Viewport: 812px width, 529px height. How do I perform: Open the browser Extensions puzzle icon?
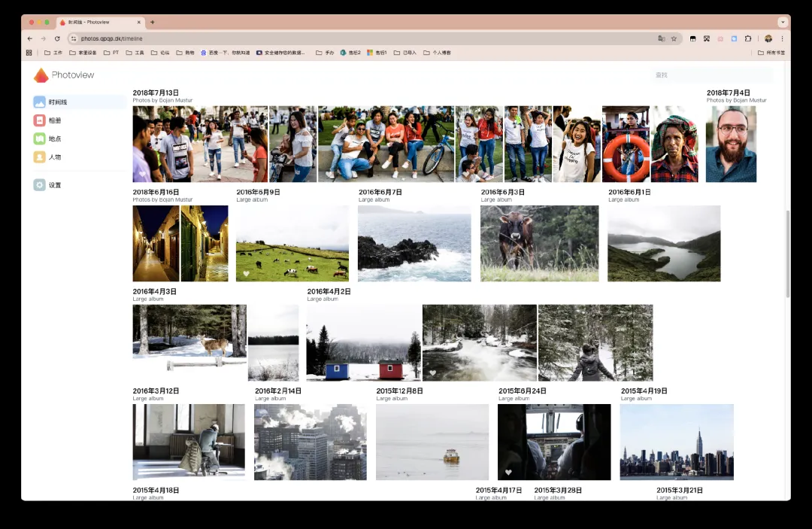tap(748, 38)
